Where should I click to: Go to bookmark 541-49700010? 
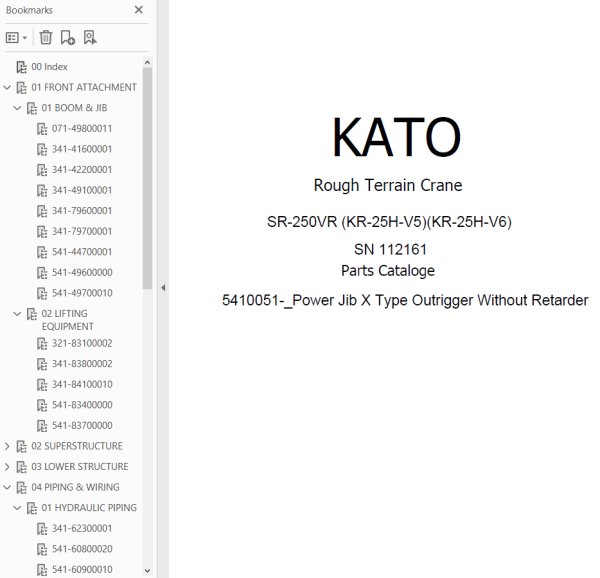tap(82, 293)
